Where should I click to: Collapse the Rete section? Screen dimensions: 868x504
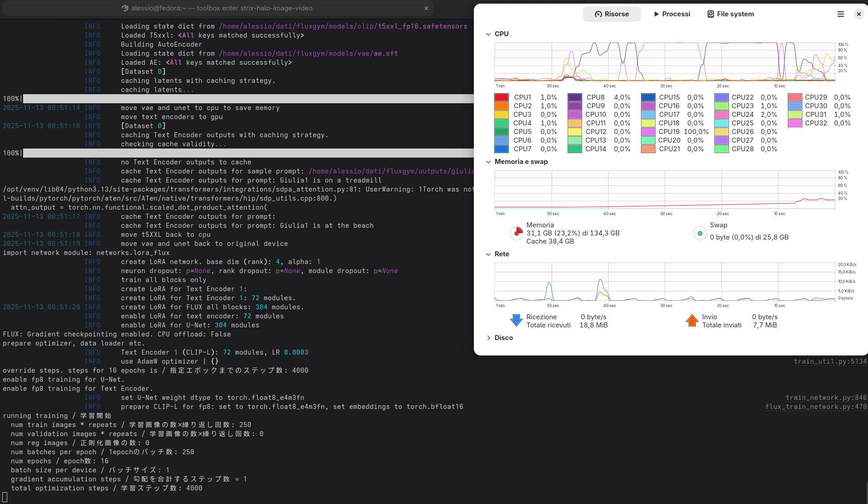(488, 254)
